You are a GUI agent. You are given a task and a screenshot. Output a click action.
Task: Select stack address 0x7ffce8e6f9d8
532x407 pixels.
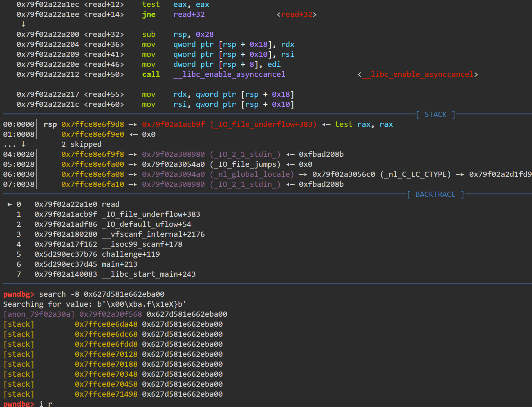(x=93, y=124)
